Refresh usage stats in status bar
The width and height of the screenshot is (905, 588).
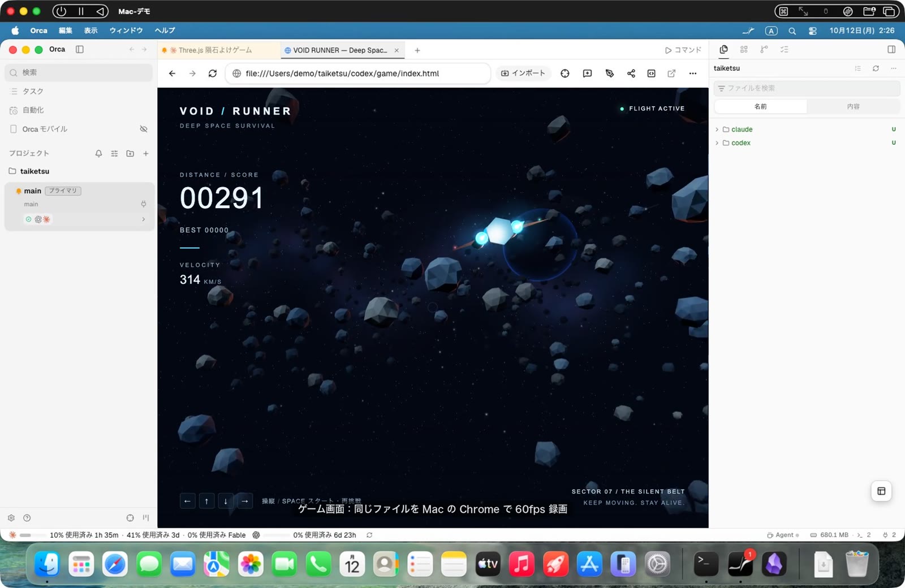(369, 535)
